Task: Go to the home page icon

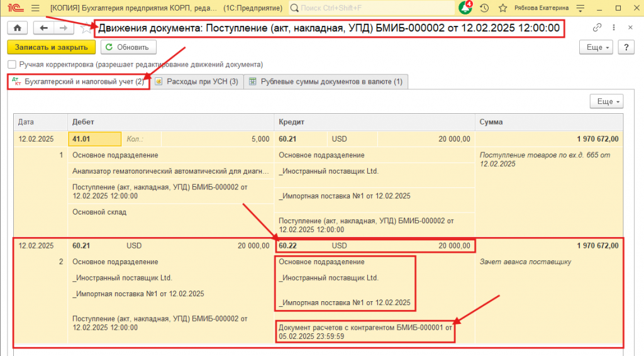Action: coord(17,28)
